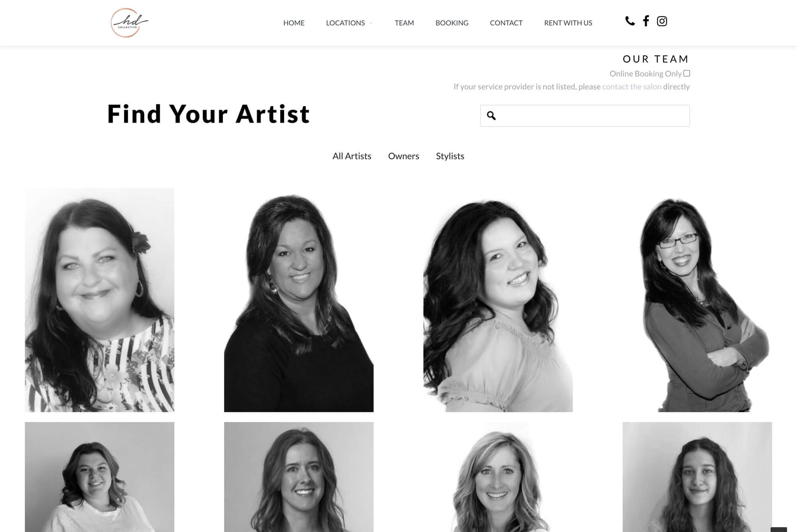Select the All Artists filter
Viewport: 797px width, 532px height.
(x=352, y=156)
